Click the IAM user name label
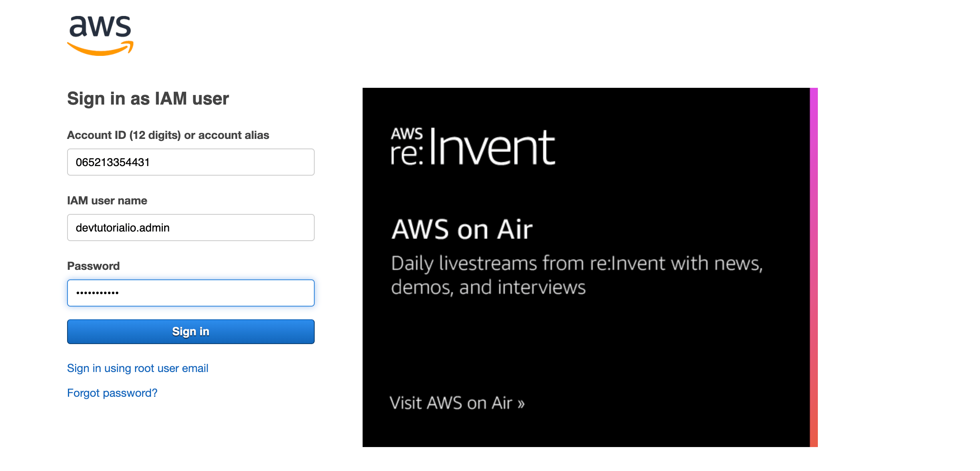This screenshot has height=471, width=980. tap(107, 200)
